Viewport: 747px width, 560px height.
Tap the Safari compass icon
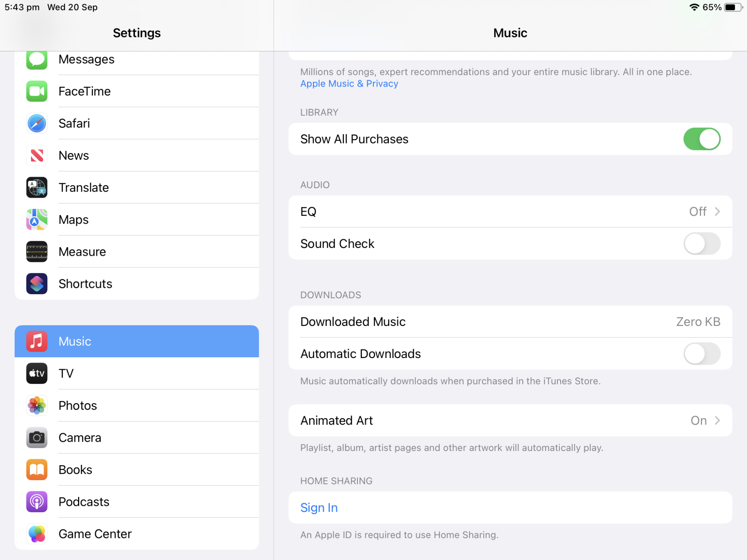click(x=37, y=123)
